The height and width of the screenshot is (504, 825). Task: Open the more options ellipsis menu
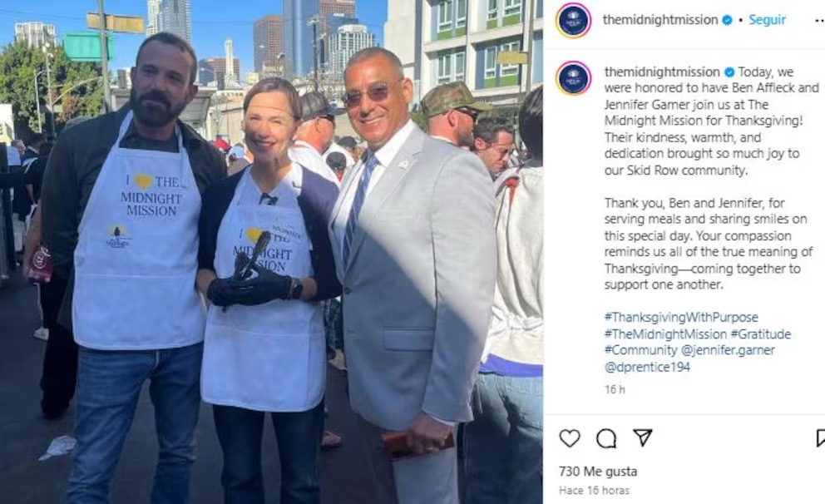pyautogui.click(x=820, y=21)
